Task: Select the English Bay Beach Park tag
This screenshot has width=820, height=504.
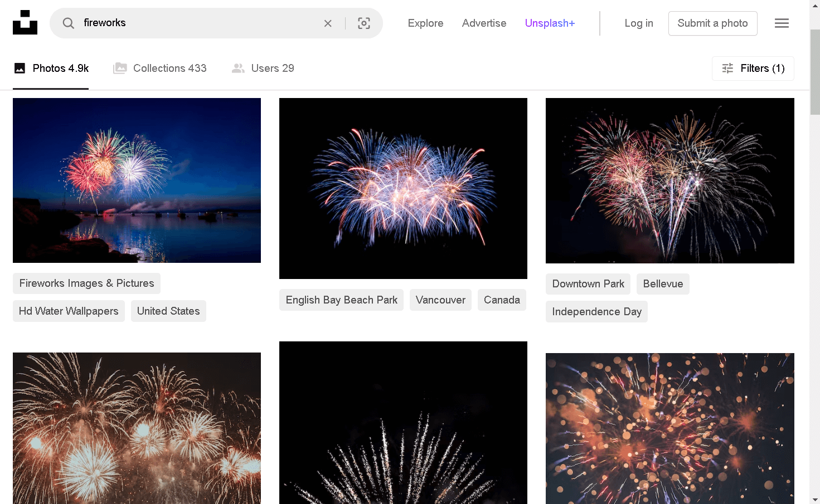Action: (341, 300)
